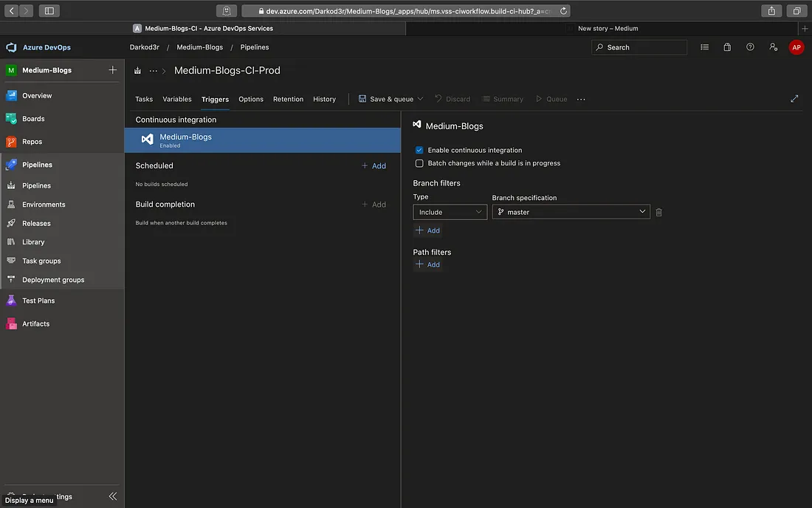Open the AP profile avatar
The width and height of the screenshot is (812, 508).
[x=796, y=47]
